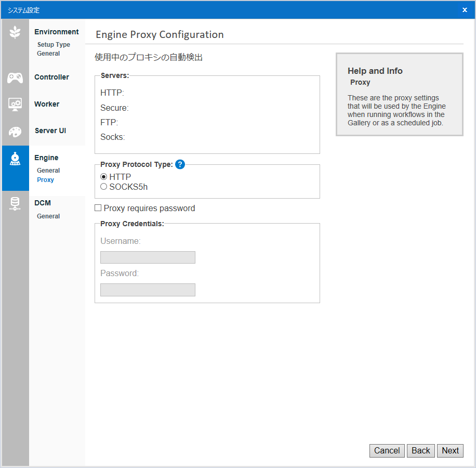Open Engine General settings page

48,171
